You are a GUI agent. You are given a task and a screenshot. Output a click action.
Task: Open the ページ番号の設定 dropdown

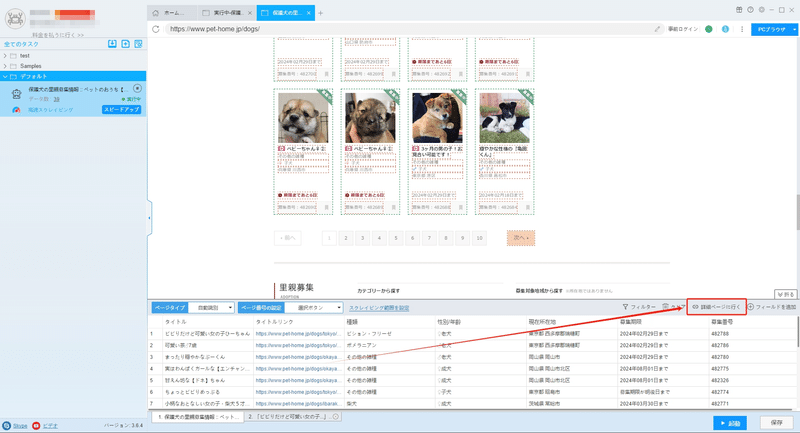313,308
